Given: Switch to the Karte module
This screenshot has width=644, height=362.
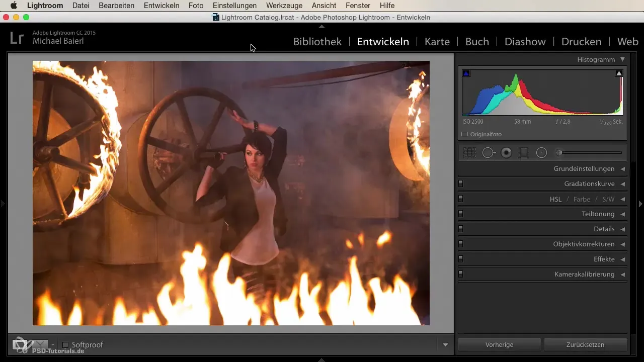Looking at the screenshot, I should pyautogui.click(x=437, y=42).
